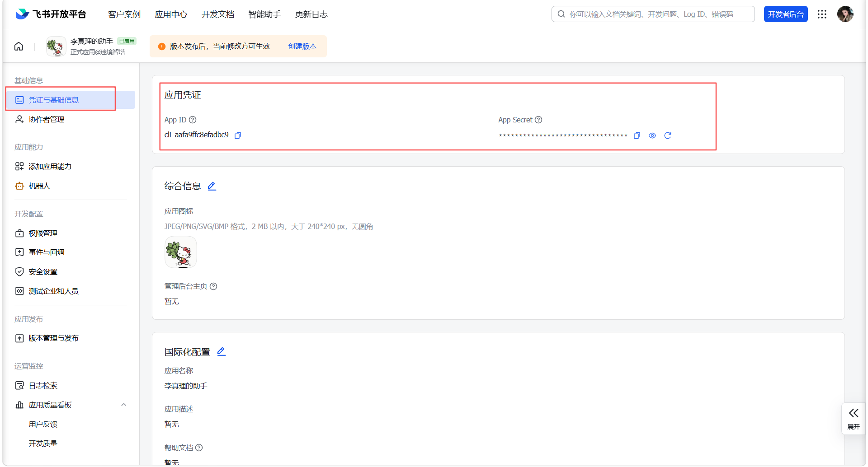Click the App ID help icon
Viewport: 868px width, 467px height.
pyautogui.click(x=193, y=120)
